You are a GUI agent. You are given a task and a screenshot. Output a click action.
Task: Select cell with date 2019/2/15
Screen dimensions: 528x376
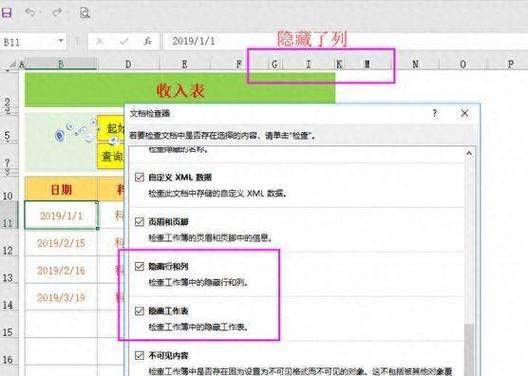coord(61,243)
